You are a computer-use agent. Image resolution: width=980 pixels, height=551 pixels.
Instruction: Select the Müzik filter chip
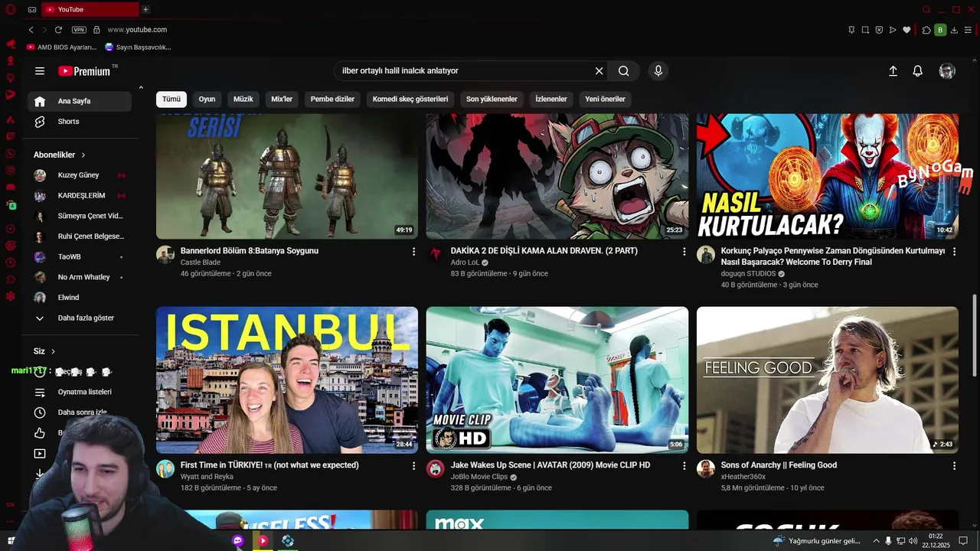click(243, 99)
